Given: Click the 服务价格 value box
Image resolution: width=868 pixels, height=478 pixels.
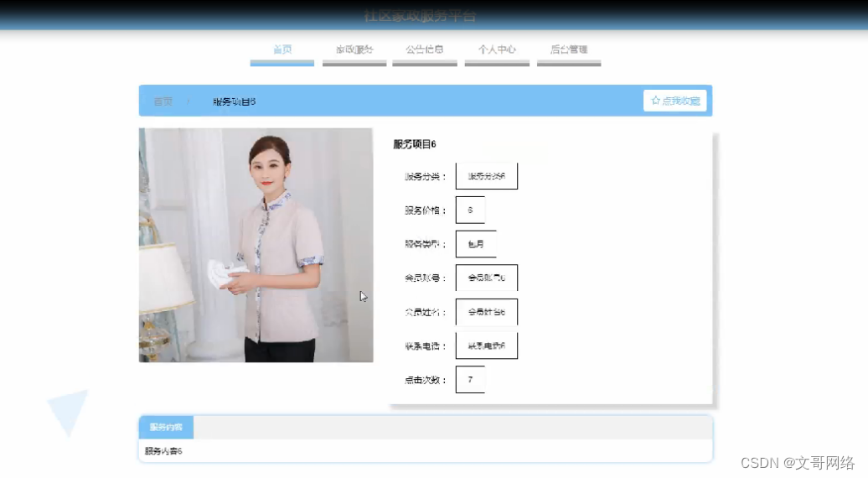Looking at the screenshot, I should 470,210.
